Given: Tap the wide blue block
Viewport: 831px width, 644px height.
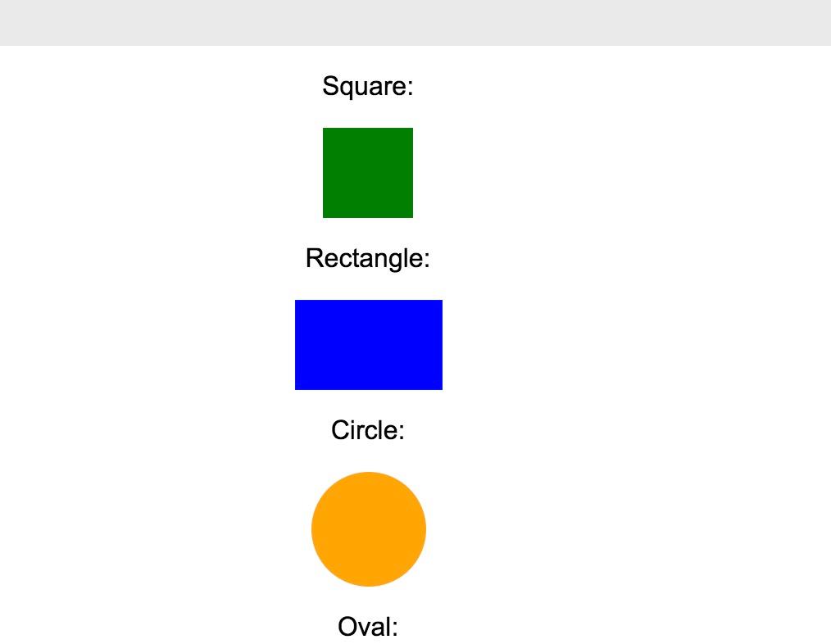Looking at the screenshot, I should point(369,345).
